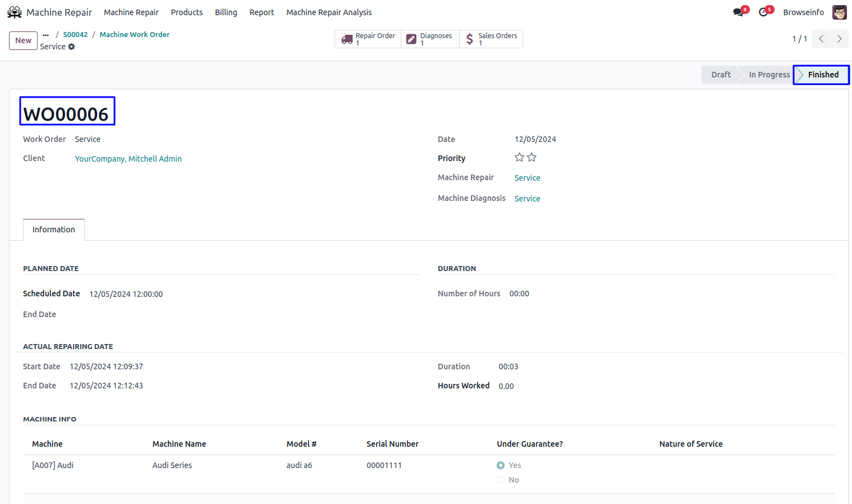Set priority with the first star
Screen dimensions: 852x504
point(519,158)
